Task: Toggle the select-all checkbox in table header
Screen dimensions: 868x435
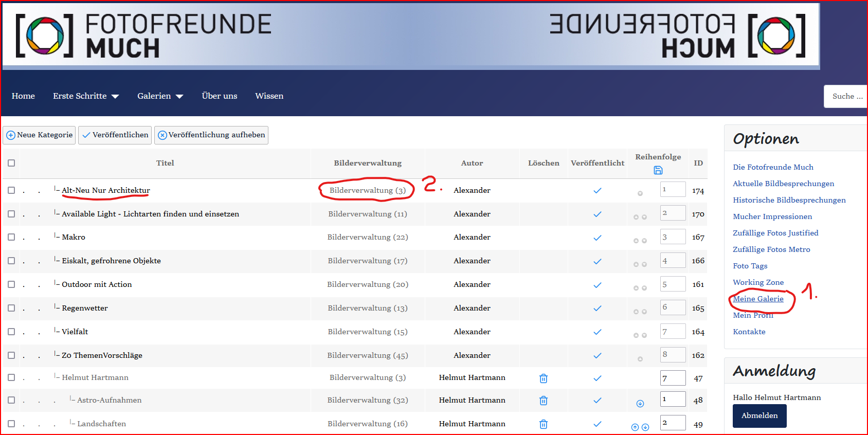Action: click(x=11, y=163)
